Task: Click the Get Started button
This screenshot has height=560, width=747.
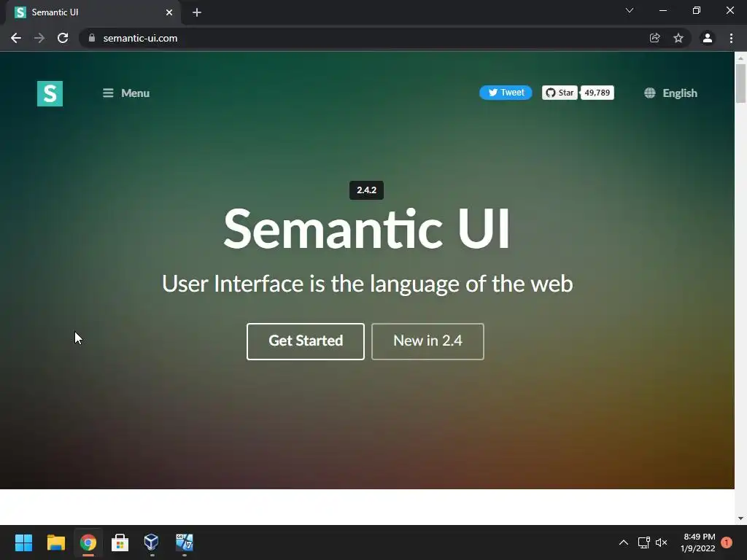Action: tap(306, 341)
